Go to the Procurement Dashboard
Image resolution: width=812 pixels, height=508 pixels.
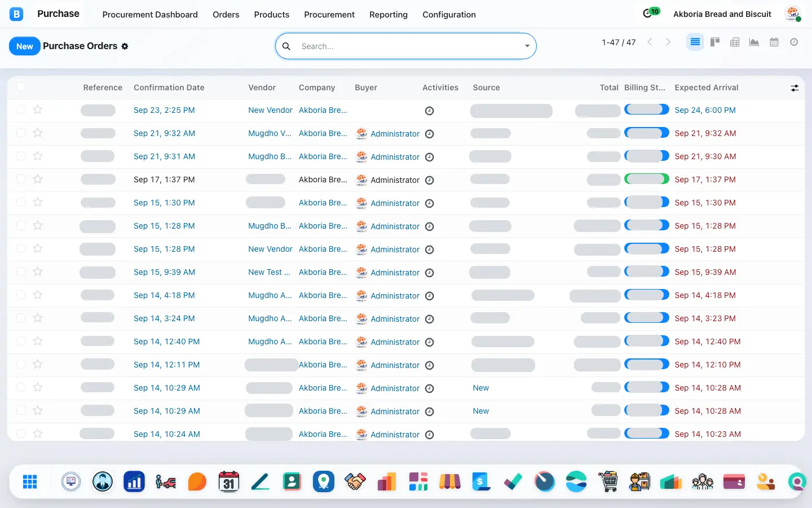click(x=150, y=15)
